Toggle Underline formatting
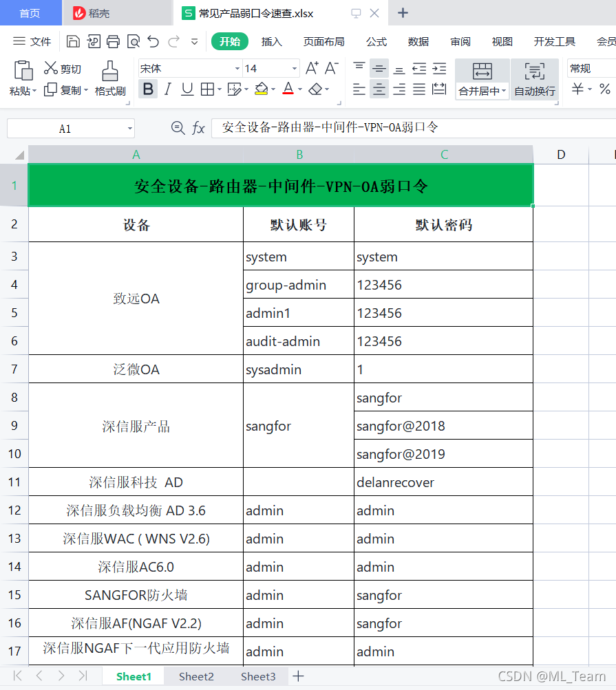616x690 pixels. [187, 89]
